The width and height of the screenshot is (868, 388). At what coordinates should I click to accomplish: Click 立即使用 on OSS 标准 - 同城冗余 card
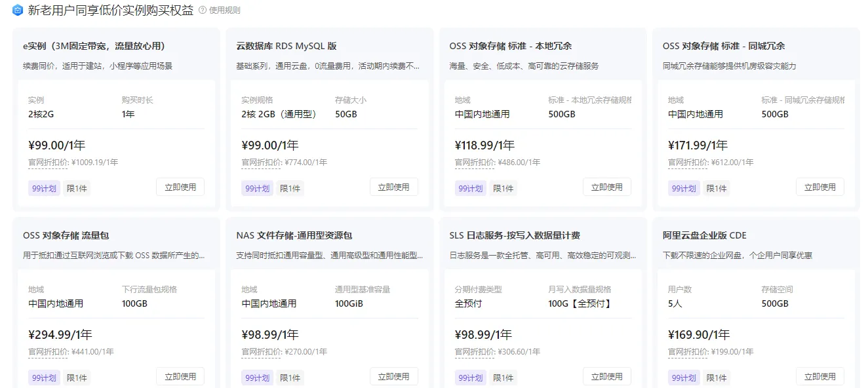pyautogui.click(x=820, y=186)
